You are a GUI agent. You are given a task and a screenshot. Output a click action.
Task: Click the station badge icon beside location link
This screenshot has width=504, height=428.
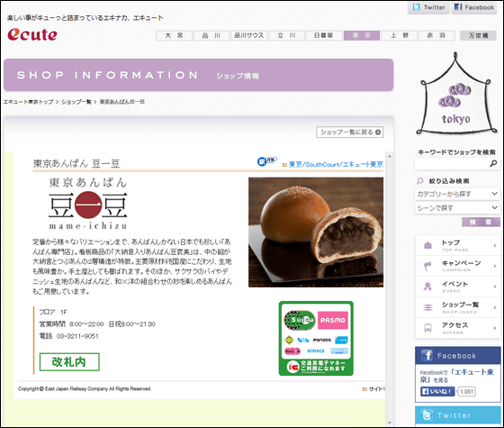point(266,161)
